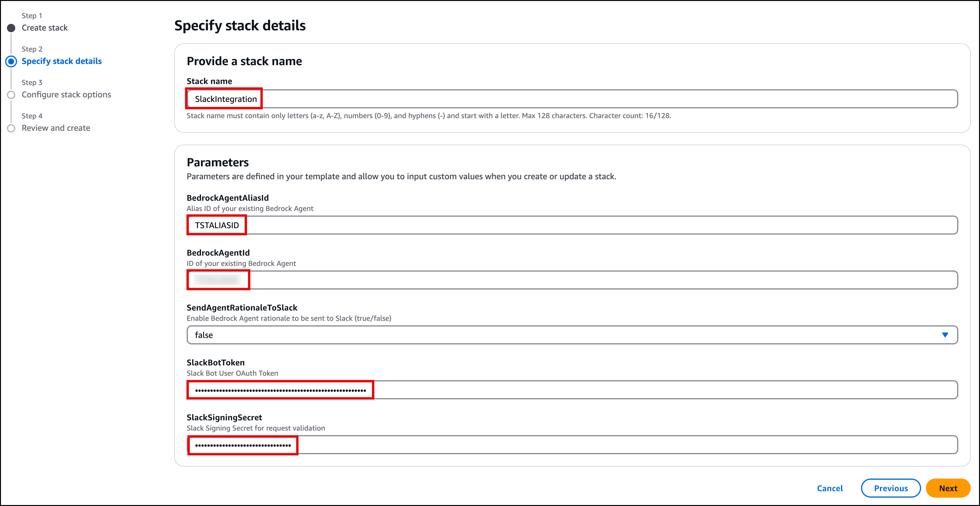Select Step 1 Create stack
980x506 pixels.
[45, 27]
